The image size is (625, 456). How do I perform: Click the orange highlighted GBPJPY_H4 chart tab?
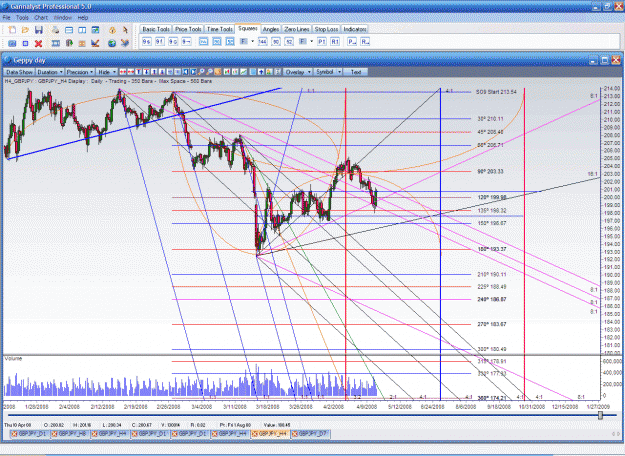point(270,434)
